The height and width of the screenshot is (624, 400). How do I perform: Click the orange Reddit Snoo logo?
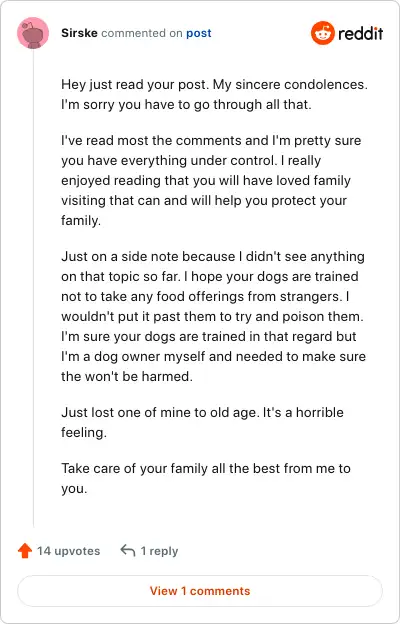click(322, 33)
